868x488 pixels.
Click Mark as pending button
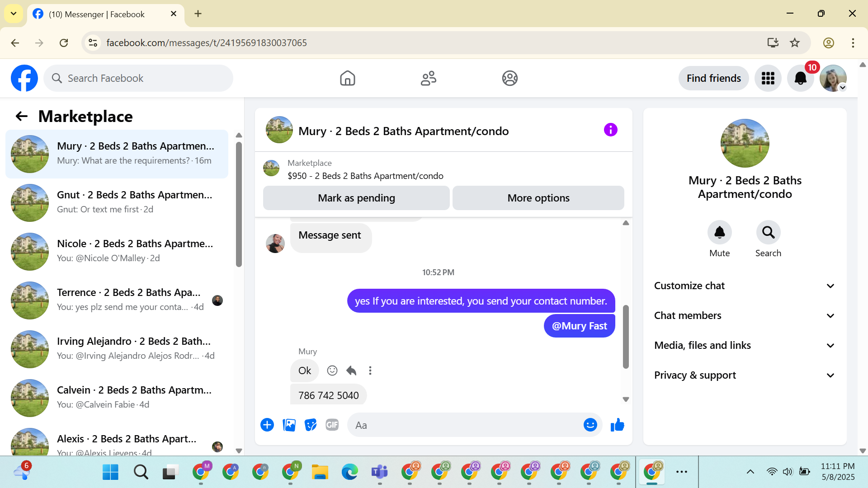[356, 198]
